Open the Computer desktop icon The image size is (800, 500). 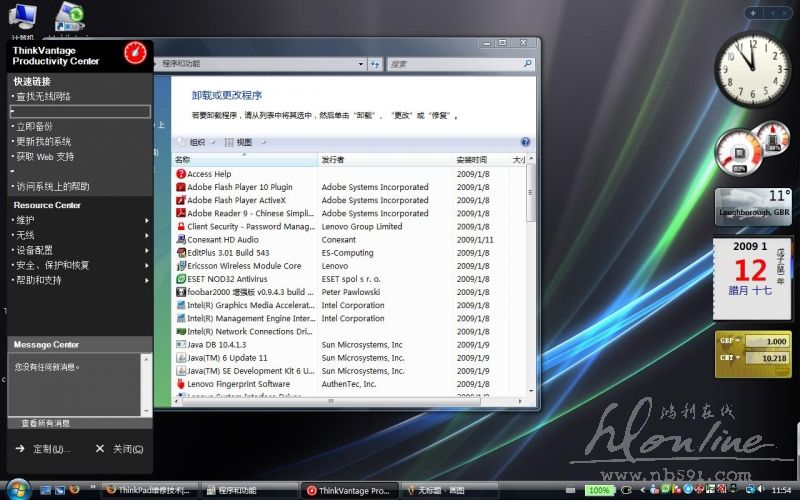tap(24, 17)
